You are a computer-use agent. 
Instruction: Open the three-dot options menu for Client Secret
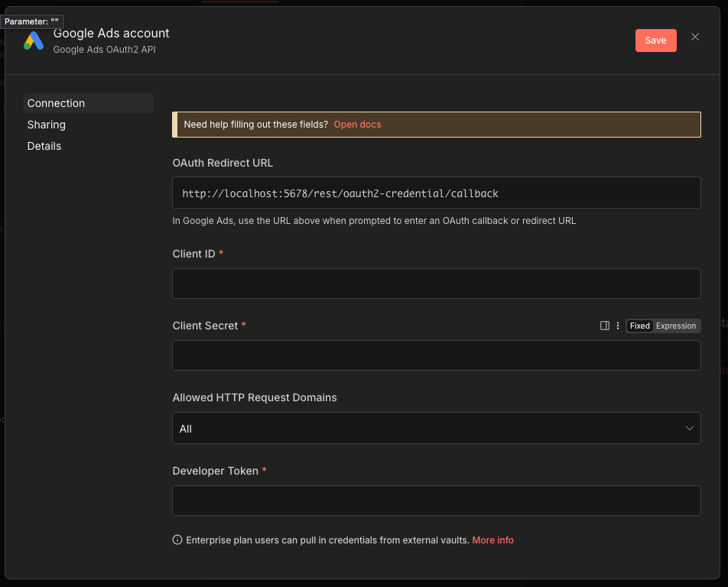point(618,326)
